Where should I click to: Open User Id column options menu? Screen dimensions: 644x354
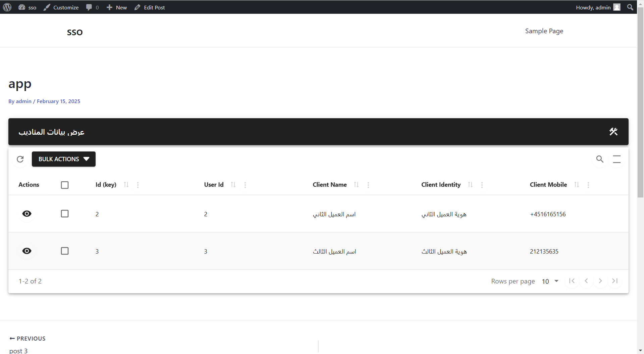coord(245,185)
